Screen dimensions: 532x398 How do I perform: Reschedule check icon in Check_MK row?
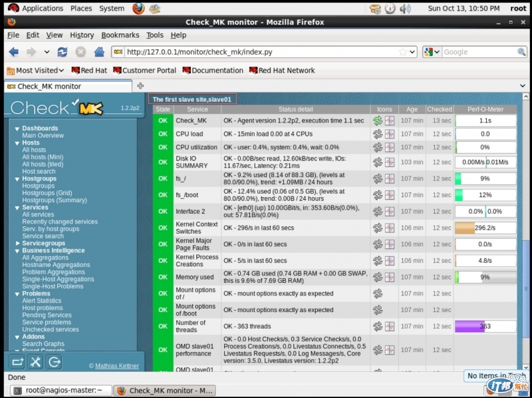(378, 120)
